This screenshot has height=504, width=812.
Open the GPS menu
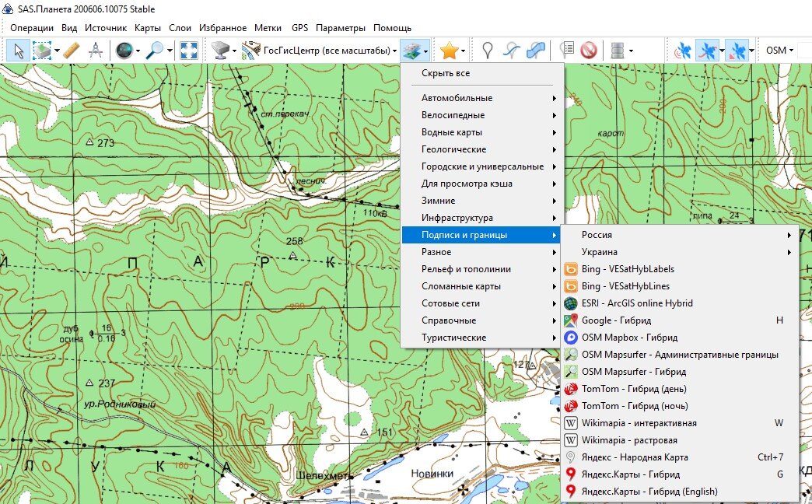point(299,28)
